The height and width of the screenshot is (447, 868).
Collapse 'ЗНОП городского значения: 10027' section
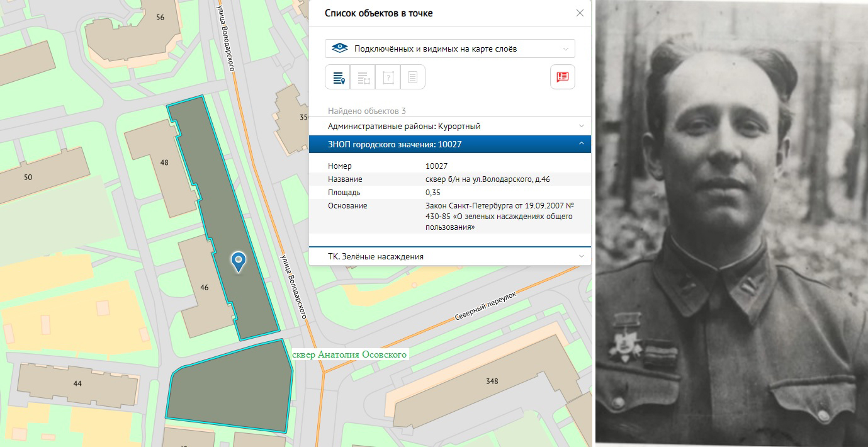[449, 145]
